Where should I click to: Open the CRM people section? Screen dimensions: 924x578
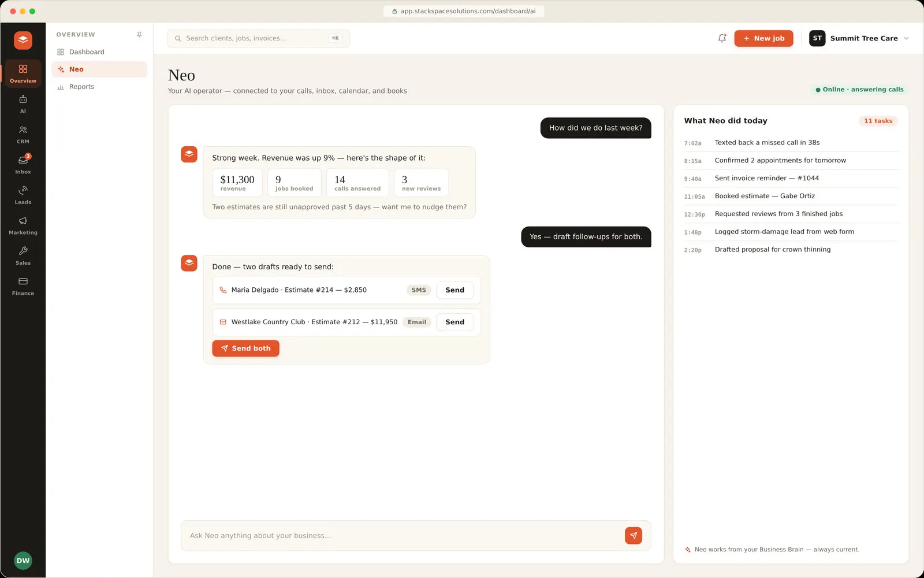tap(23, 134)
